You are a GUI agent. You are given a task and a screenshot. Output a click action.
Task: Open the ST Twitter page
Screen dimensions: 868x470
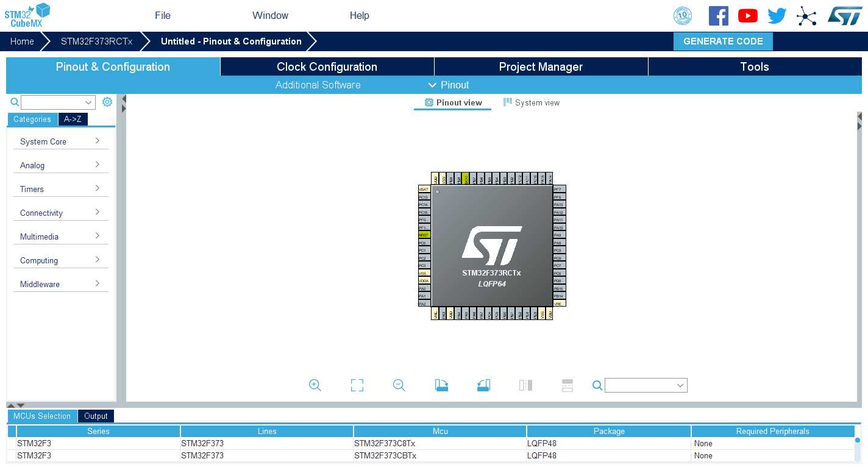tap(777, 16)
